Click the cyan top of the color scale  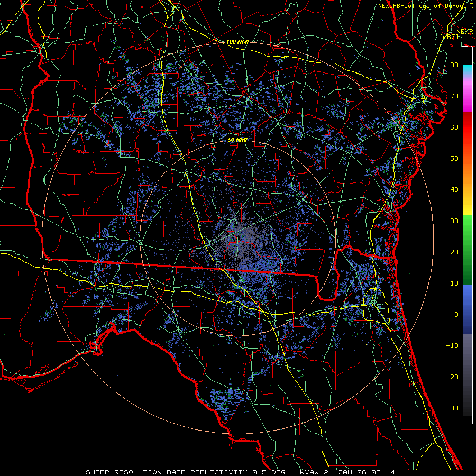click(467, 70)
